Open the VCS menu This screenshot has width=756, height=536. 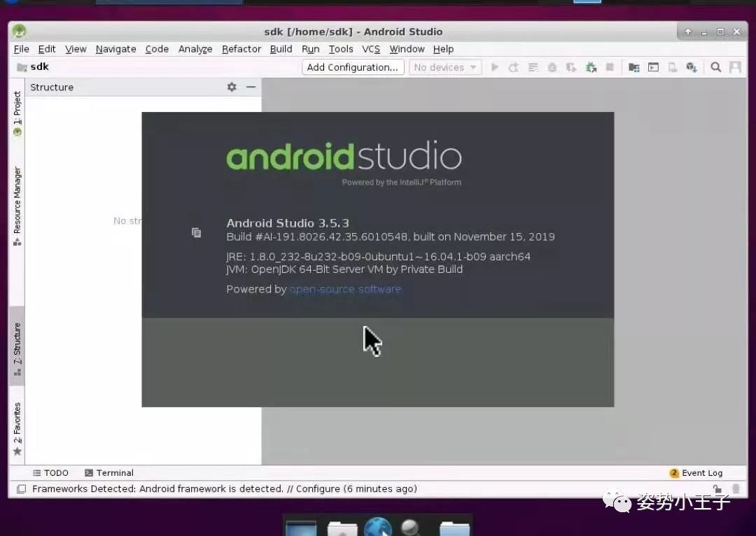371,49
